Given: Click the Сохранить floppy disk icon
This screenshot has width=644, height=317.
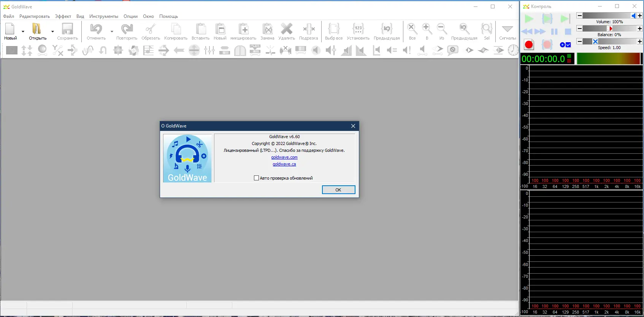Looking at the screenshot, I should [68, 29].
